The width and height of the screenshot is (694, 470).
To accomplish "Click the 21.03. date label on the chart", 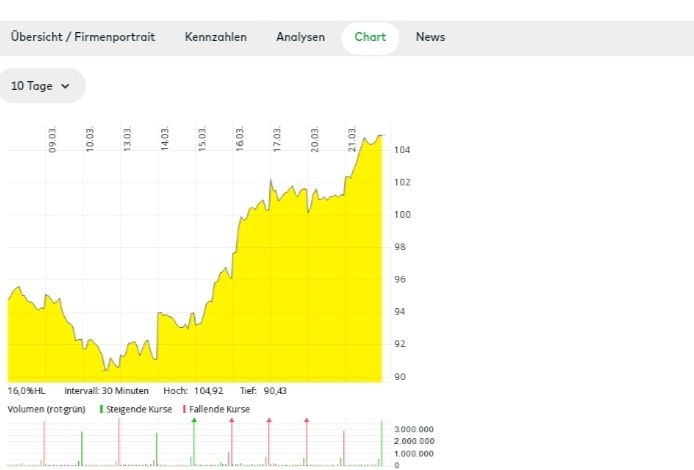I will coord(352,139).
